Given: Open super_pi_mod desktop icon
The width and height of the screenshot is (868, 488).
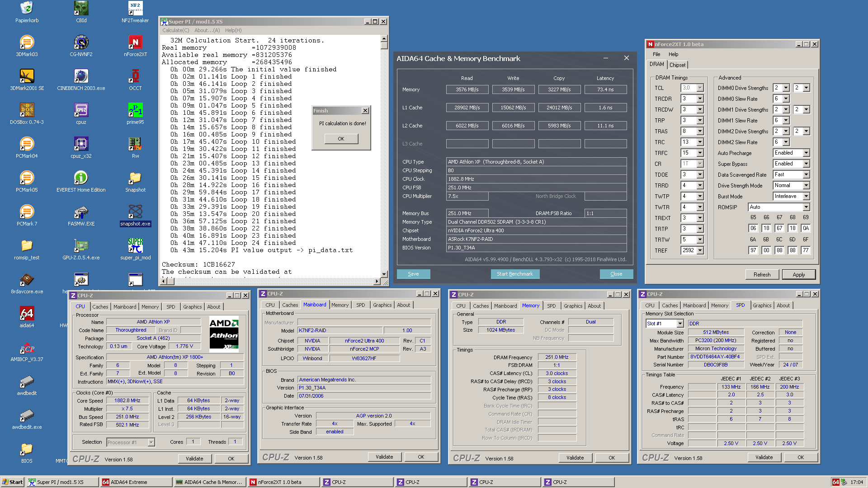Looking at the screenshot, I should [x=135, y=249].
